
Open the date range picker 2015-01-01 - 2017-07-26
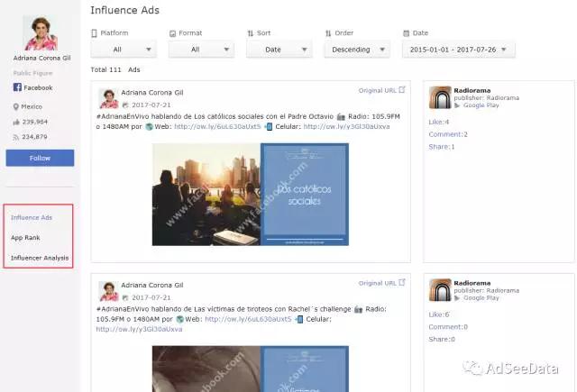point(458,50)
